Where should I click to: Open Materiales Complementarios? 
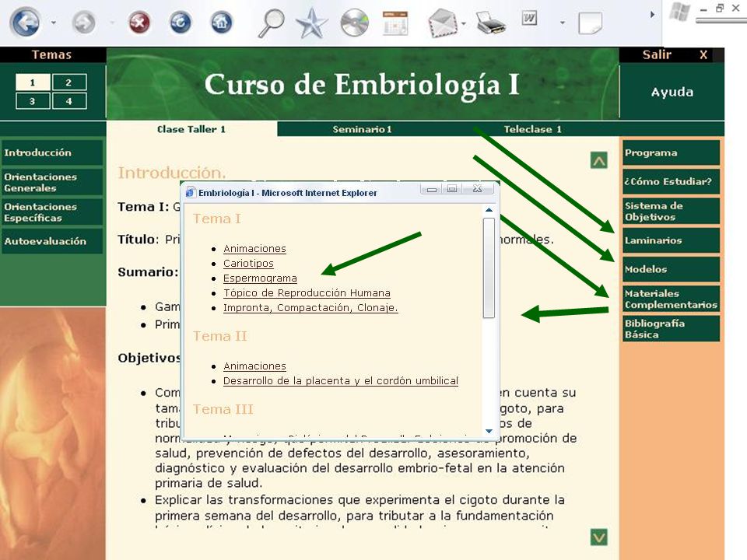[672, 299]
